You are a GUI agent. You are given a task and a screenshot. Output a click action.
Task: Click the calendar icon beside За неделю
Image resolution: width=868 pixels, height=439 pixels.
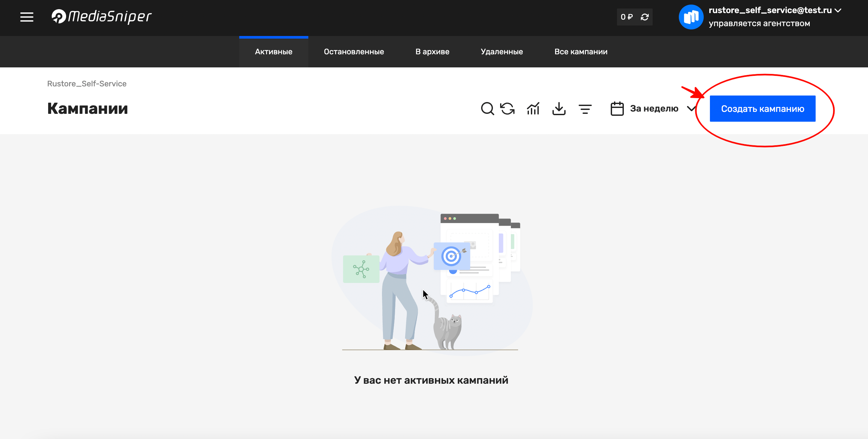617,109
